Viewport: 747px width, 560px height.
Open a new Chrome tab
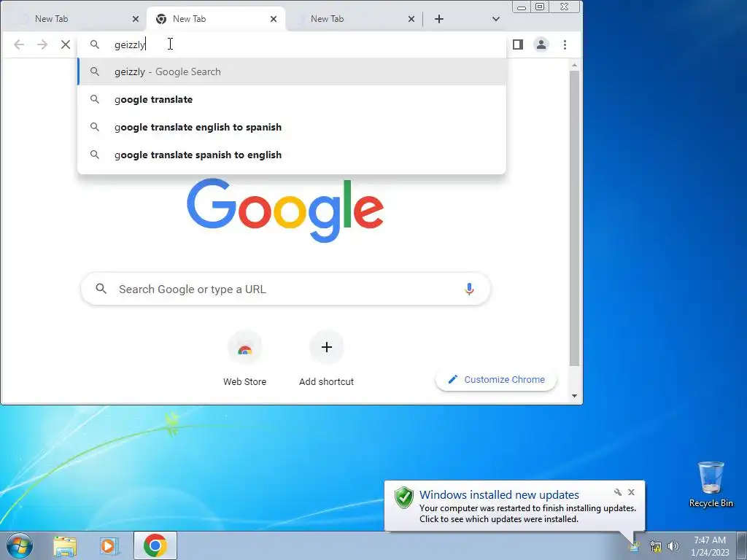439,19
